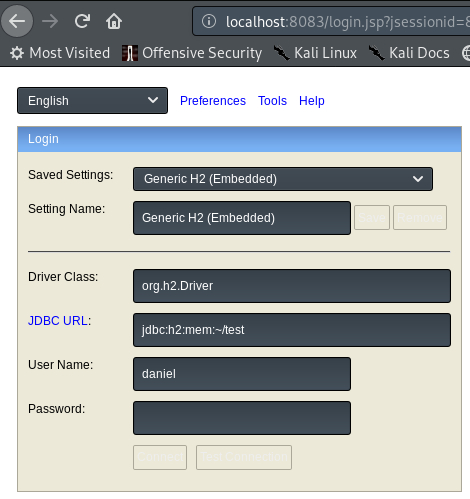Viewport: 470px width, 499px height.
Task: Open the Preferences link
Action: pos(213,101)
